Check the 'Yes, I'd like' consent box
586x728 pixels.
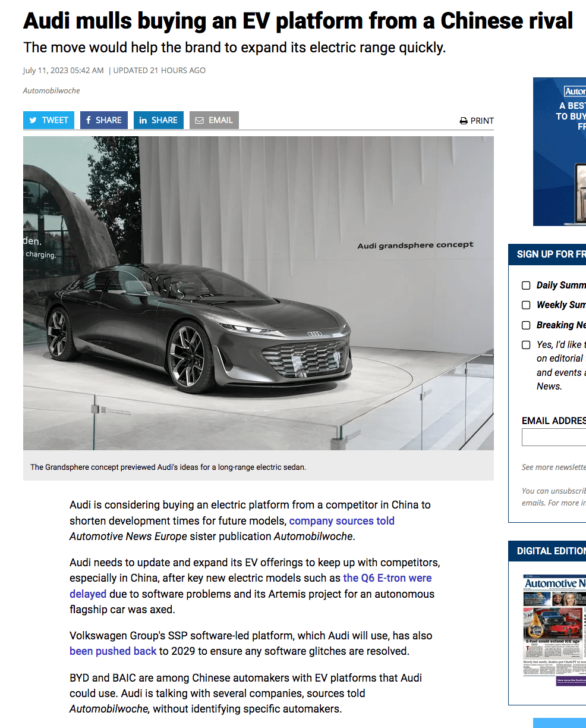tap(526, 345)
